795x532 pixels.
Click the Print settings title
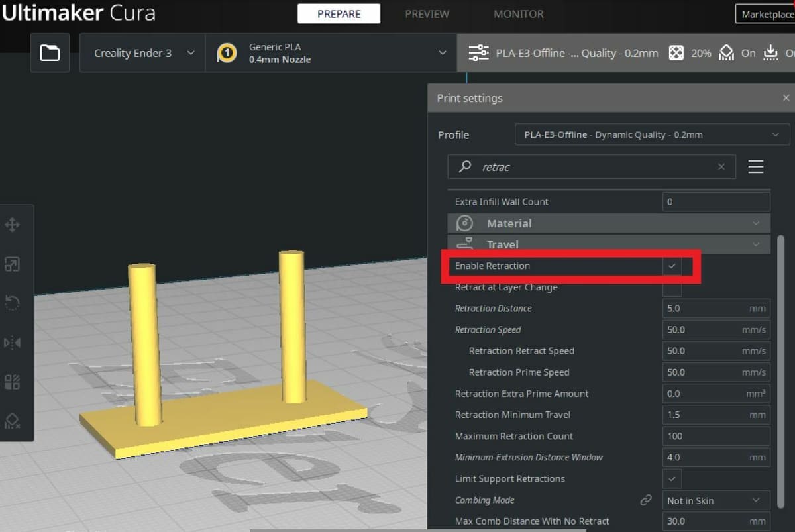470,98
